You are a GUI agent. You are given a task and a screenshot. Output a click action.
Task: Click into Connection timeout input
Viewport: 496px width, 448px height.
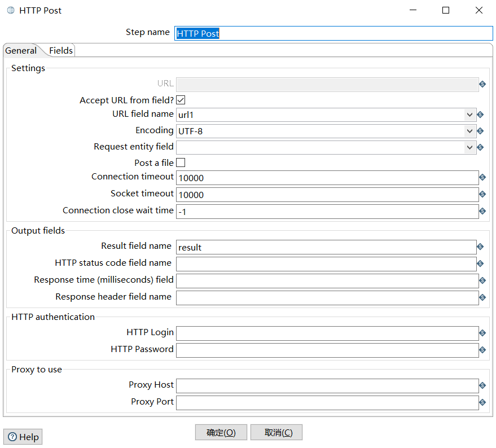click(327, 178)
